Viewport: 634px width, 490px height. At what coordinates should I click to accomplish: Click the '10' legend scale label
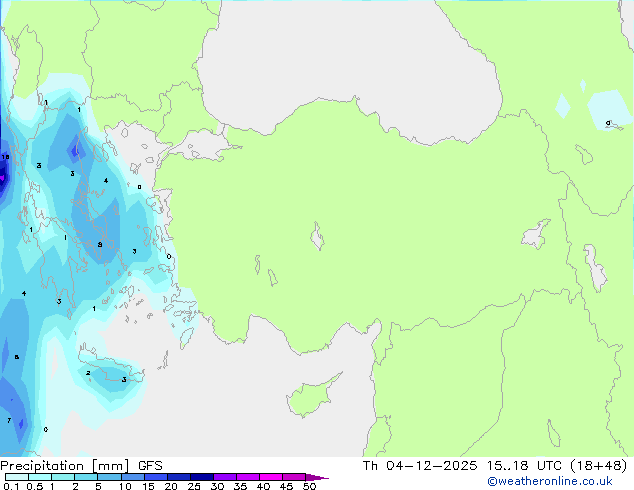point(125,486)
